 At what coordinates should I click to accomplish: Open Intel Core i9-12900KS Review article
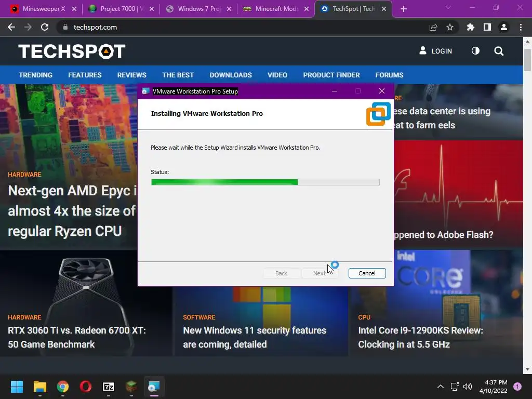[x=420, y=337]
